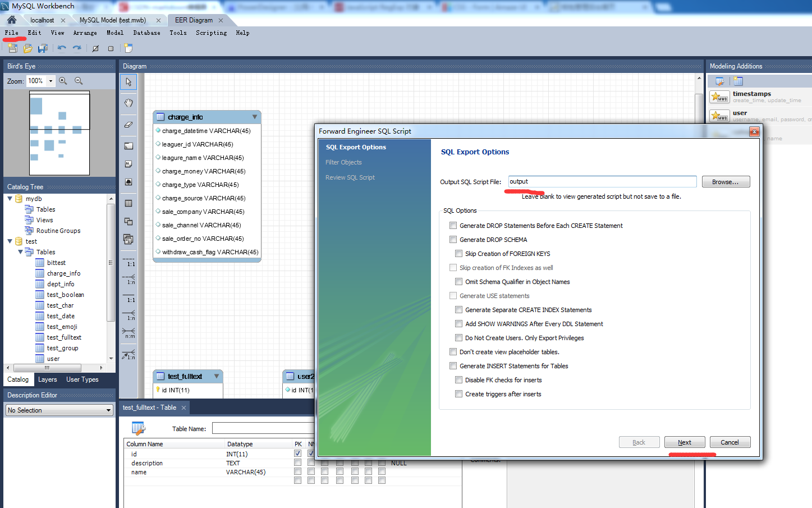Click the Browse... button

pos(726,182)
